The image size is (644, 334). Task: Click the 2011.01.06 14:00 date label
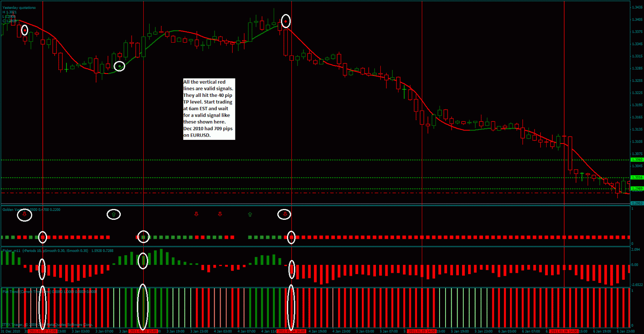[x=564, y=332]
